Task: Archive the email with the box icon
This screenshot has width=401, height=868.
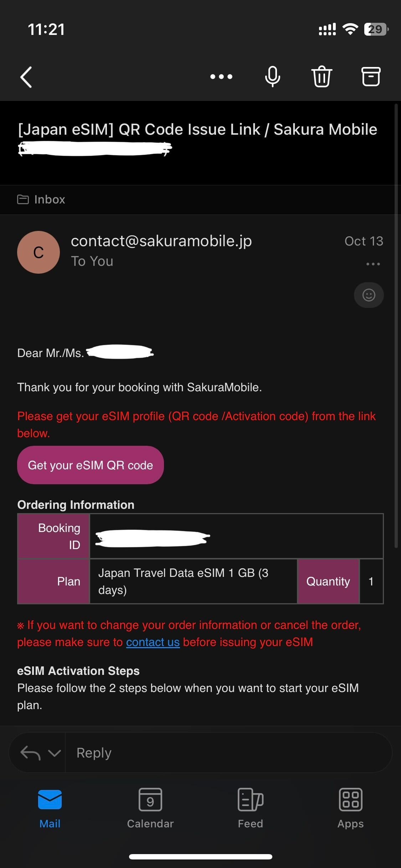Action: click(371, 77)
